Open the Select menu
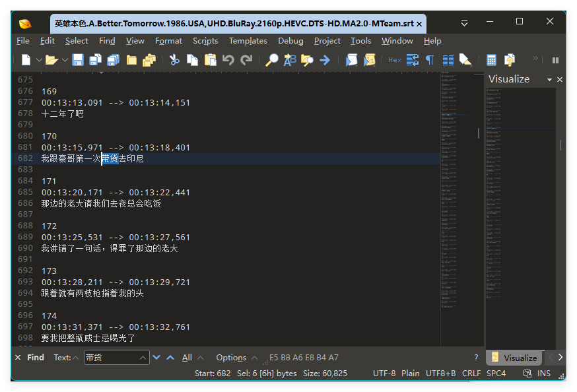This screenshot has width=577, height=392. (77, 41)
